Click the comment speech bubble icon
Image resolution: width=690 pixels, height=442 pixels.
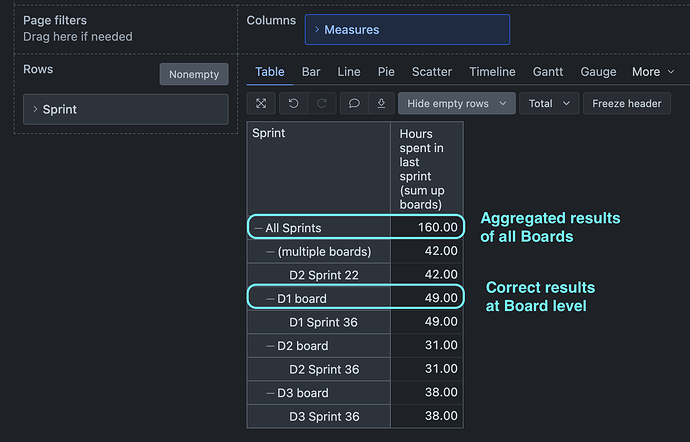354,103
